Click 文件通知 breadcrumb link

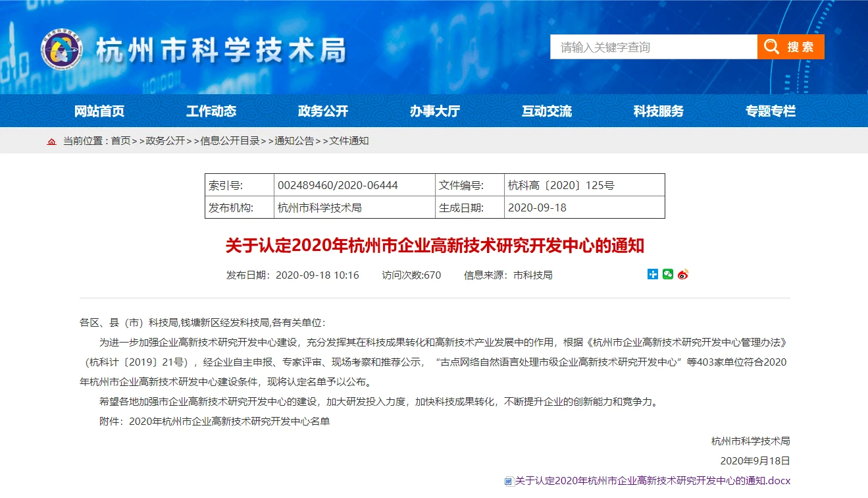349,141
